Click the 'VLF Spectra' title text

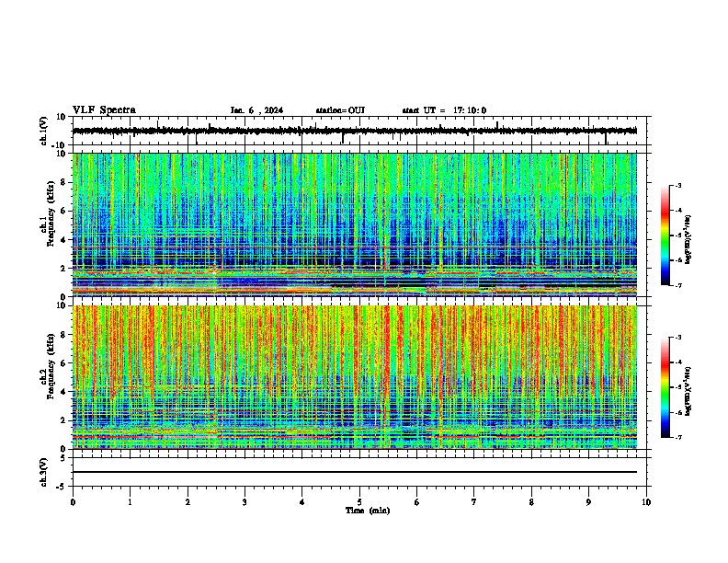(104, 110)
